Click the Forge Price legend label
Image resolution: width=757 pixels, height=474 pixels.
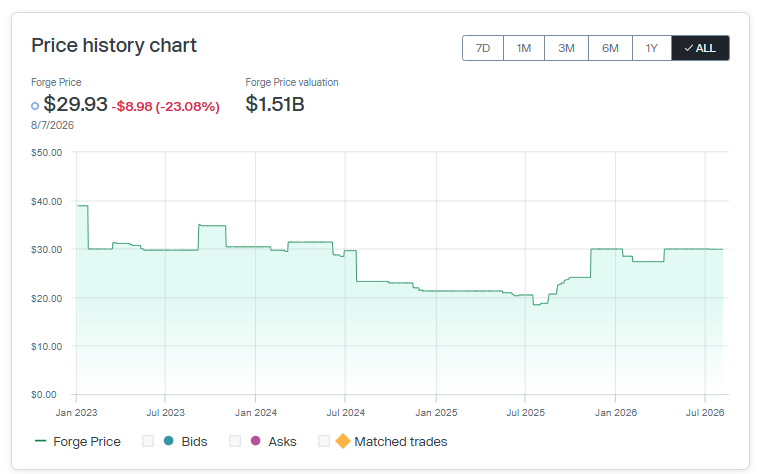point(87,442)
